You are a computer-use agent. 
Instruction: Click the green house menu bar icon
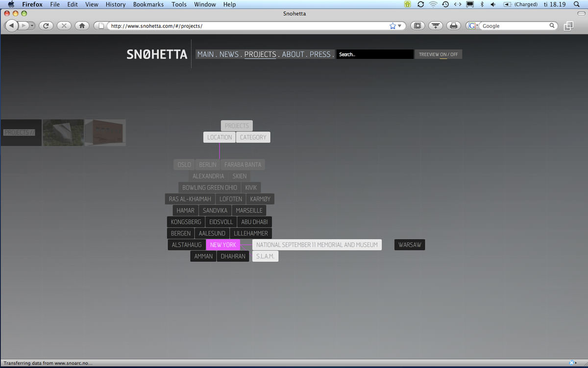(x=408, y=4)
